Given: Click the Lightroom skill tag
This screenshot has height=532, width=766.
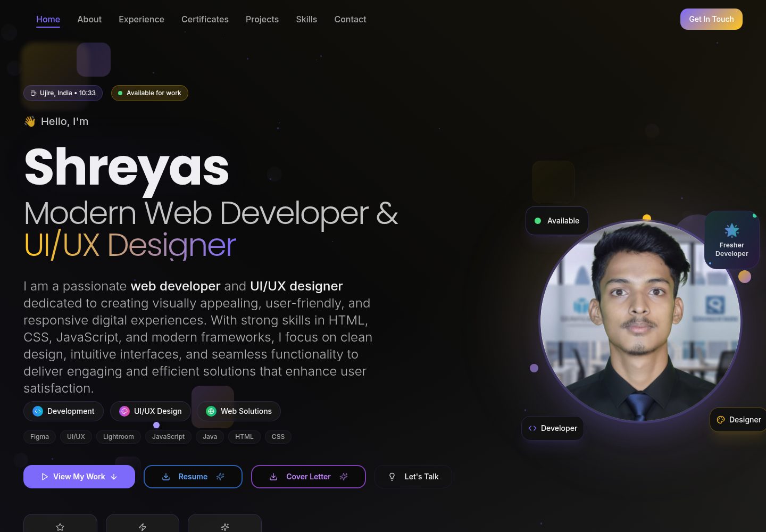Looking at the screenshot, I should point(119,437).
